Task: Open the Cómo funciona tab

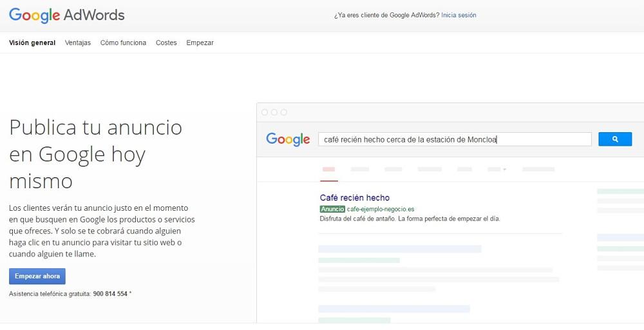Action: tap(123, 43)
